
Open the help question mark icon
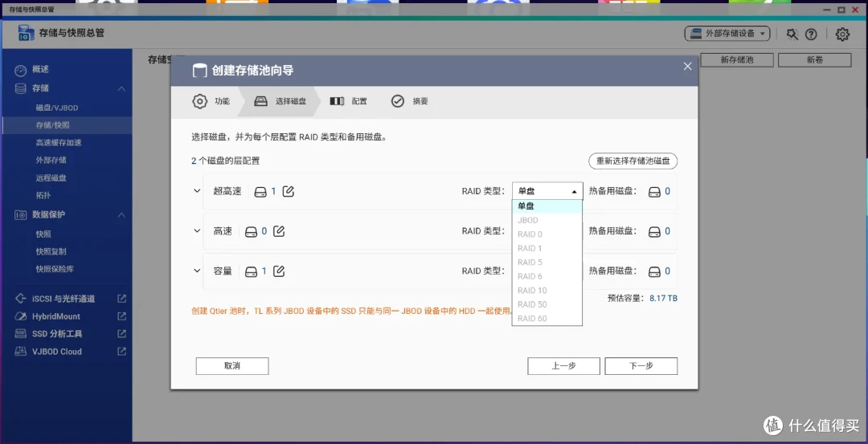click(x=811, y=35)
